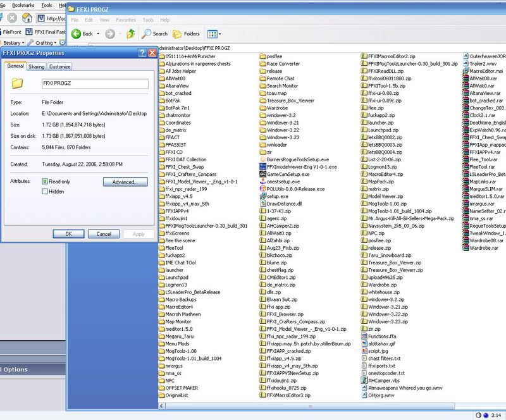
Task: Click the Views icon in Explorer toolbar
Action: 213,34
